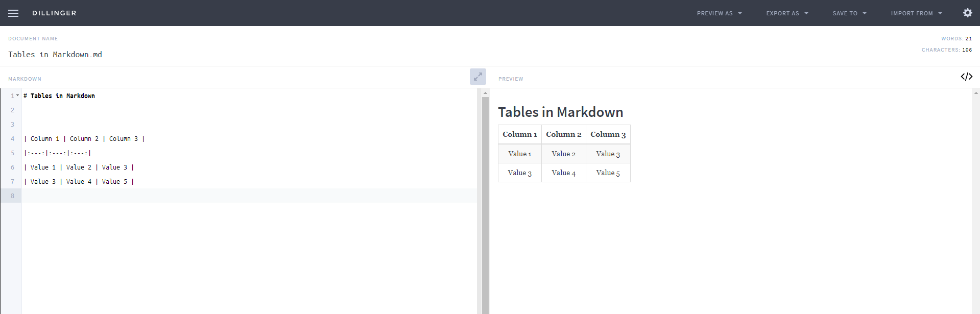Viewport: 980px width, 314px height.
Task: Click the 'Value 4' cell in preview
Action: point(564,173)
